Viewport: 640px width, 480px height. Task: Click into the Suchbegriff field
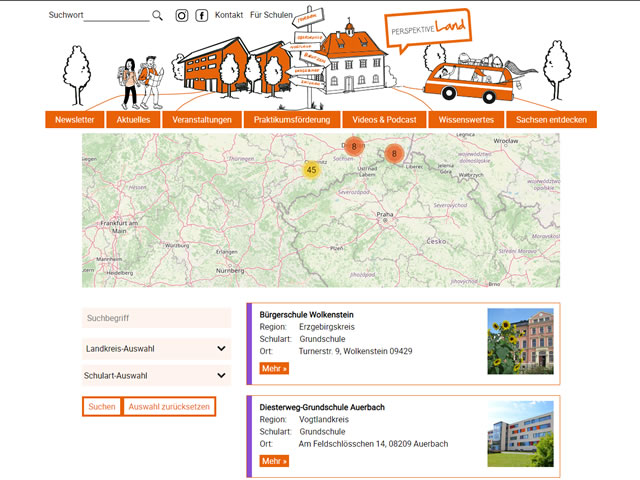tap(157, 318)
